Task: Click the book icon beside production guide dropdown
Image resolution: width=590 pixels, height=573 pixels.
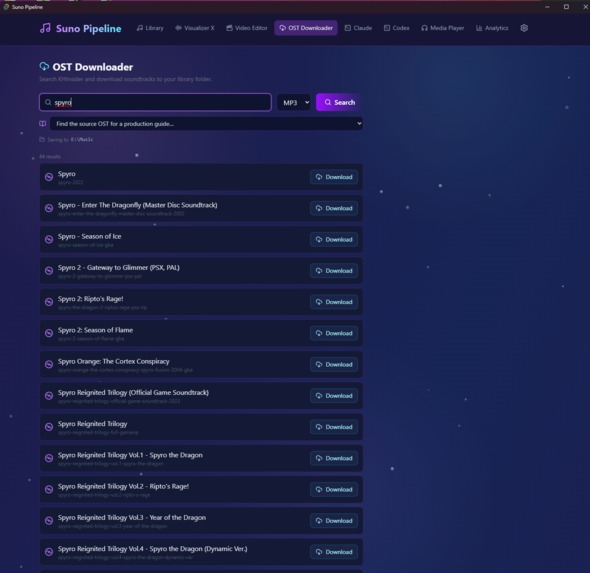Action: click(43, 124)
